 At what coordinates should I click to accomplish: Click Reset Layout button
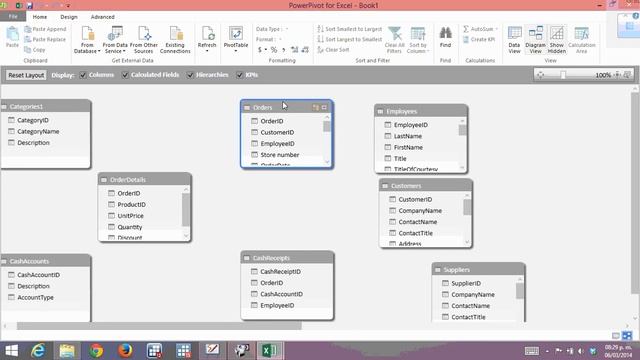(26, 75)
